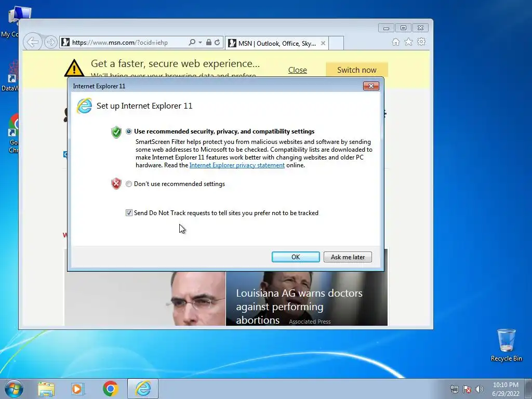Image resolution: width=532 pixels, height=399 pixels.
Task: Click the network tray icon
Action: [x=454, y=389]
